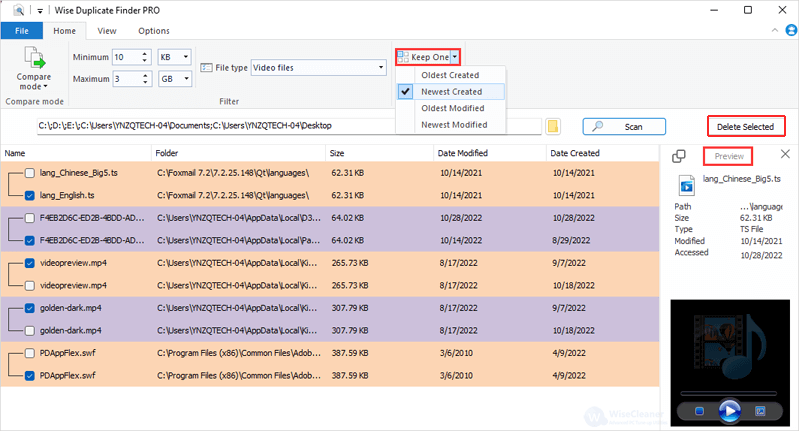The width and height of the screenshot is (799, 431).
Task: Click the file type icon for lang_Chinese_Big5.ts
Action: tap(686, 185)
